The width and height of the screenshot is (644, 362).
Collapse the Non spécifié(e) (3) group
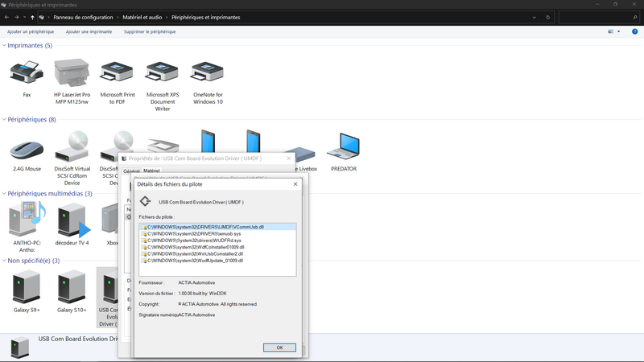(x=4, y=261)
